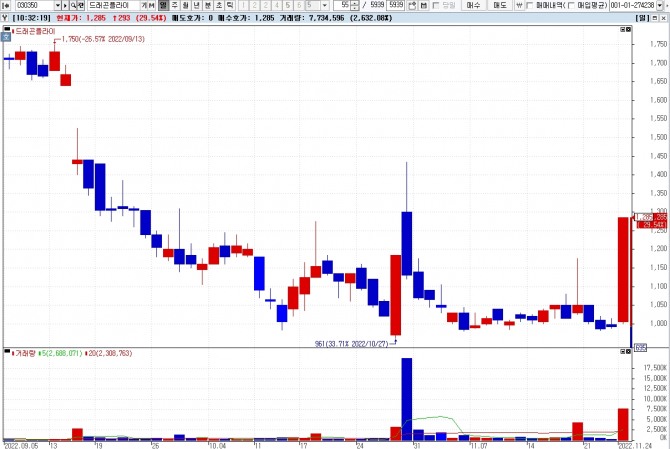Switch to the 월 monthly chart period
The image size is (670, 449).
185,5
